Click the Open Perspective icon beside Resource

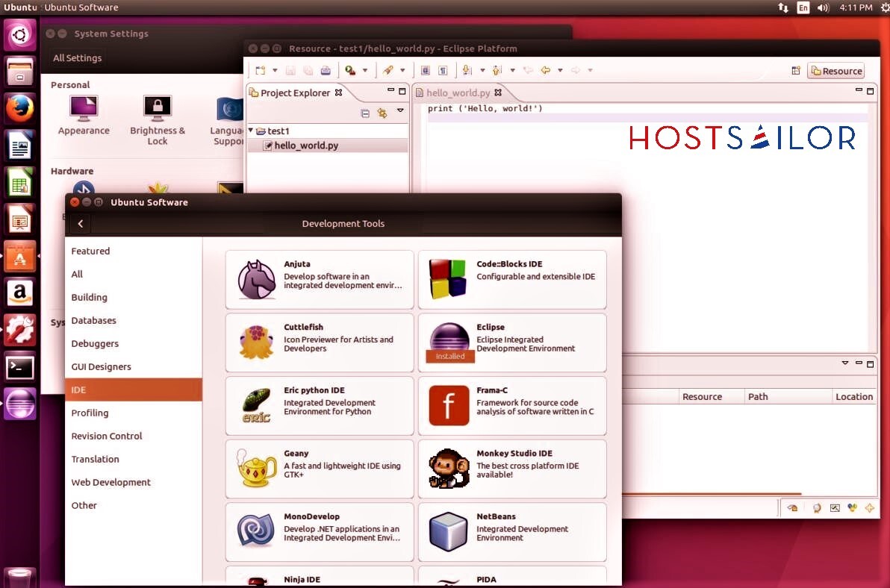tap(796, 71)
